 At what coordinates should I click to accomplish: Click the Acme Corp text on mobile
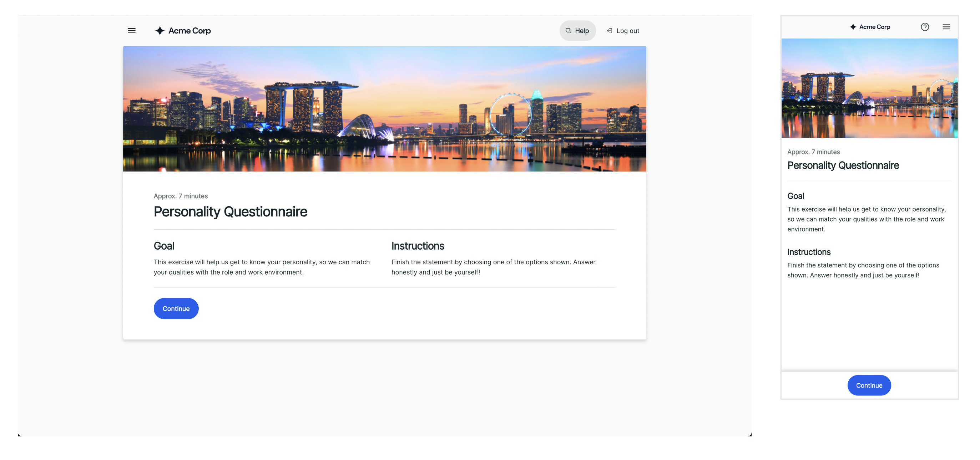874,27
